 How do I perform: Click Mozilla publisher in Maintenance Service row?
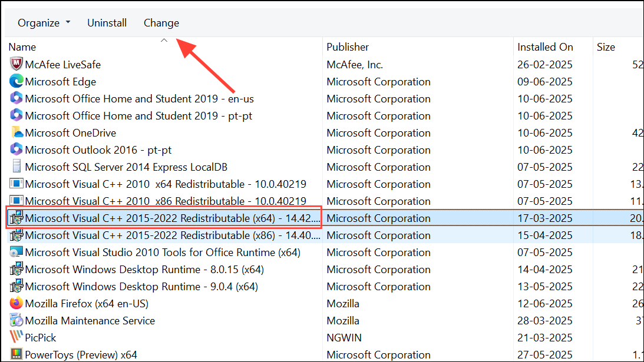tap(343, 321)
